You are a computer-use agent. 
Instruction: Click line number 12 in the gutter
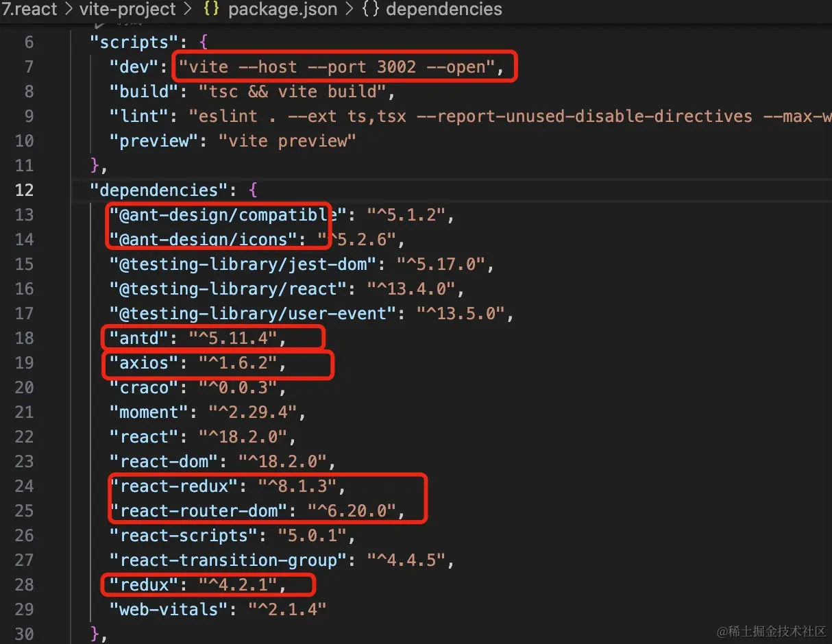tap(24, 190)
